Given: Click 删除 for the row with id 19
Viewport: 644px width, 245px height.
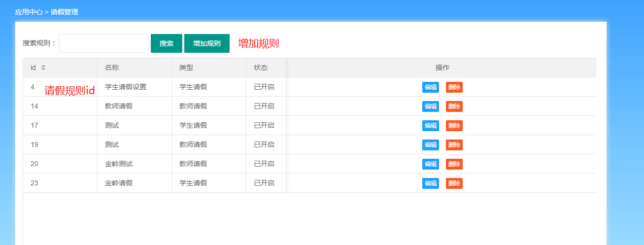Looking at the screenshot, I should point(454,145).
